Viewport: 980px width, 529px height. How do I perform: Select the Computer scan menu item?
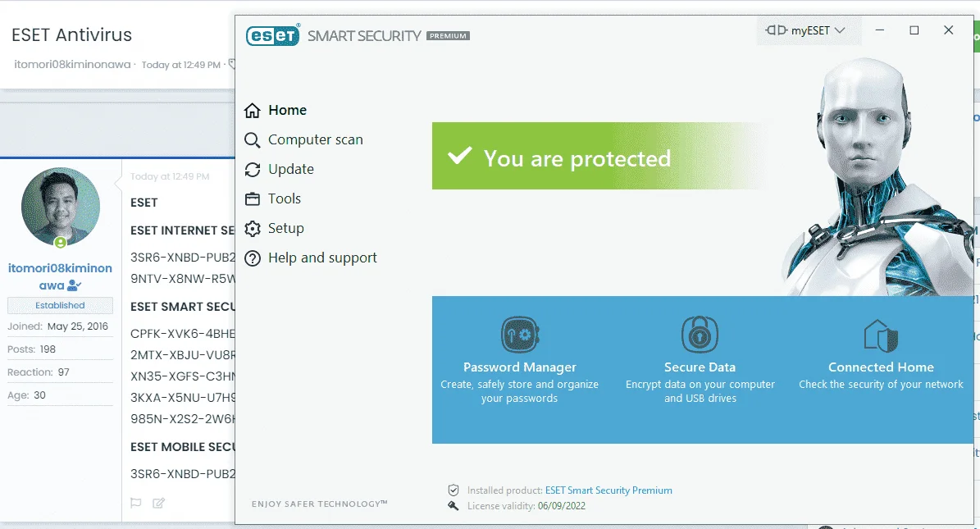[x=316, y=139]
